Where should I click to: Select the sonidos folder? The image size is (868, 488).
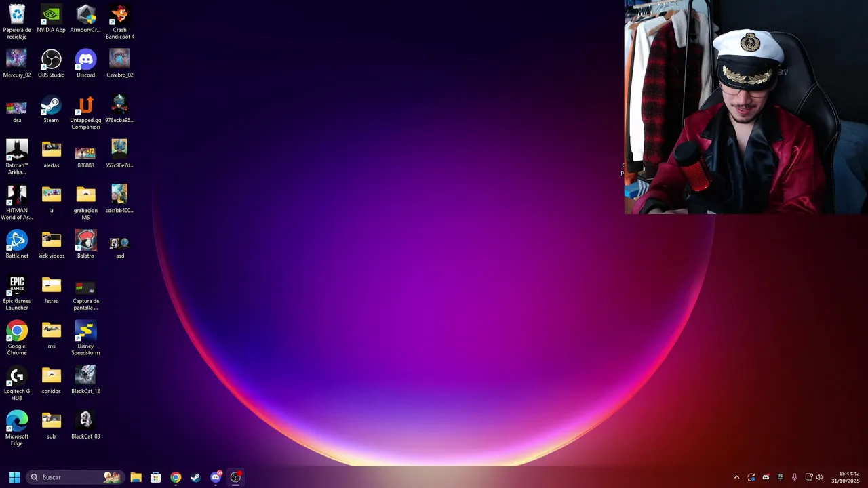click(52, 380)
